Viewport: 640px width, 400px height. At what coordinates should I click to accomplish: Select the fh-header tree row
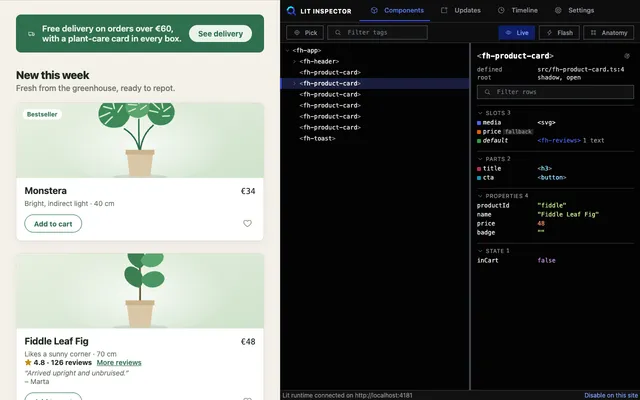(375, 62)
